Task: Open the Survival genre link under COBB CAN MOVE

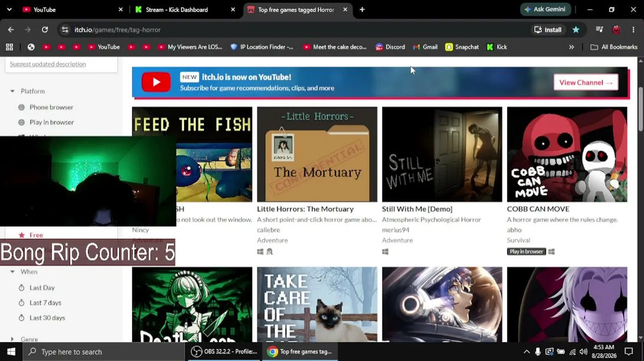Action: pos(519,241)
